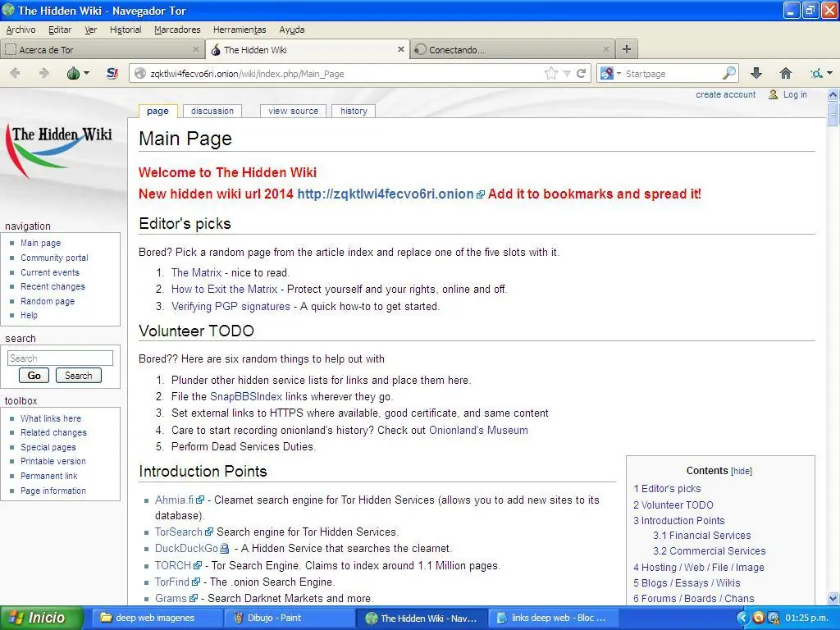The height and width of the screenshot is (630, 840).
Task: Open the Archivo menu
Action: point(21,30)
